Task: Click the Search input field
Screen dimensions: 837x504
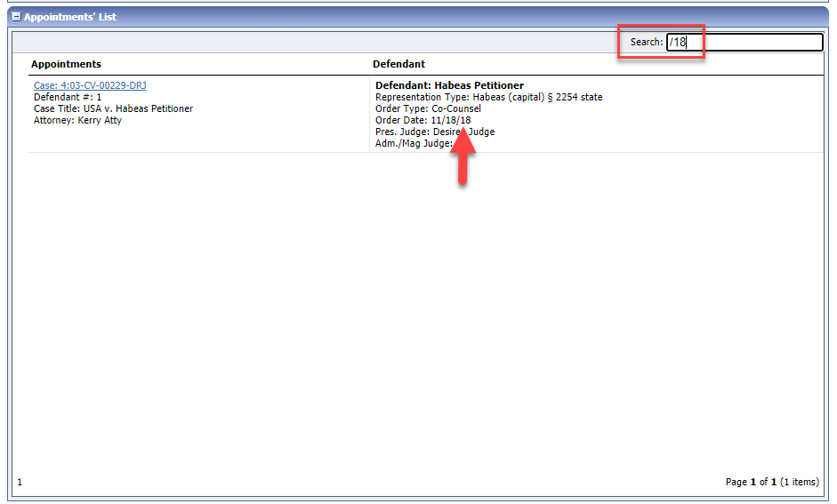Action: 744,42
